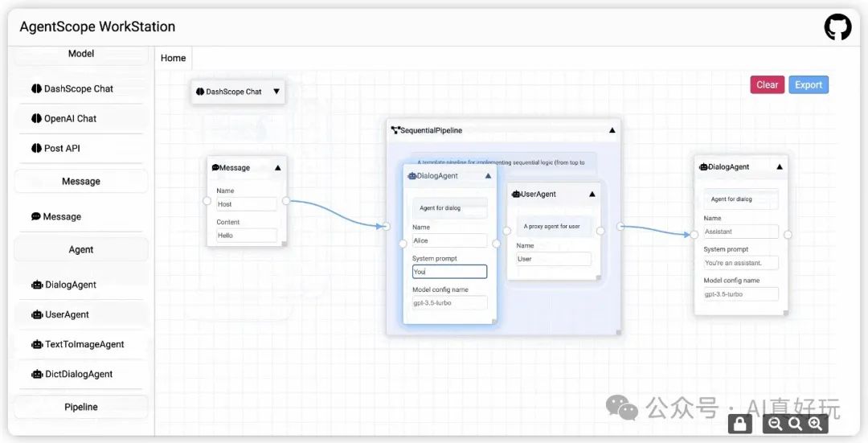Click Alice DialogAgent input port

click(403, 244)
